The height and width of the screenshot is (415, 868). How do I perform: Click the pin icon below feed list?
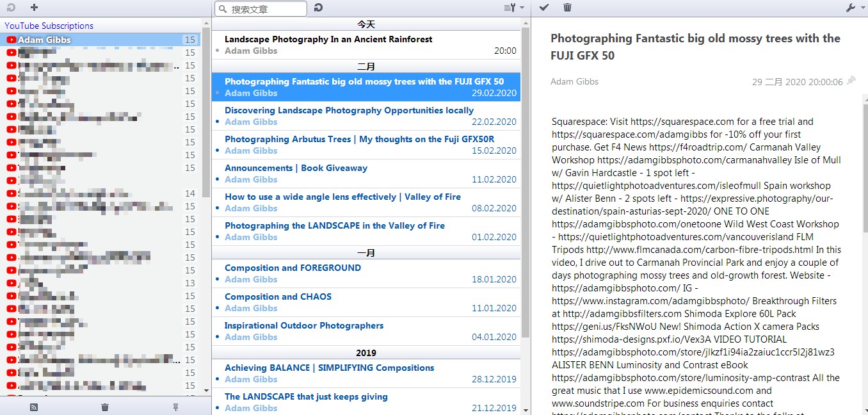click(x=175, y=407)
